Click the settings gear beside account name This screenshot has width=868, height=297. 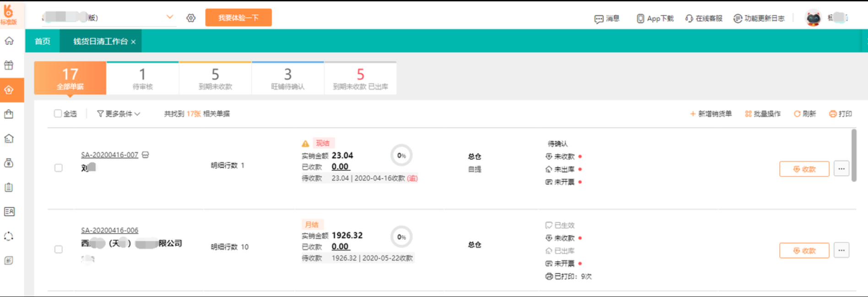191,18
